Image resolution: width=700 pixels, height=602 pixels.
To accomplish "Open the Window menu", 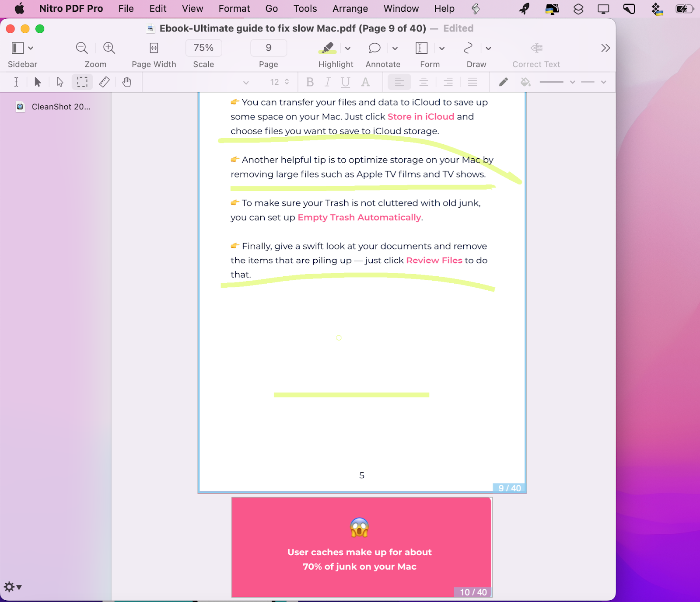I will pos(401,9).
